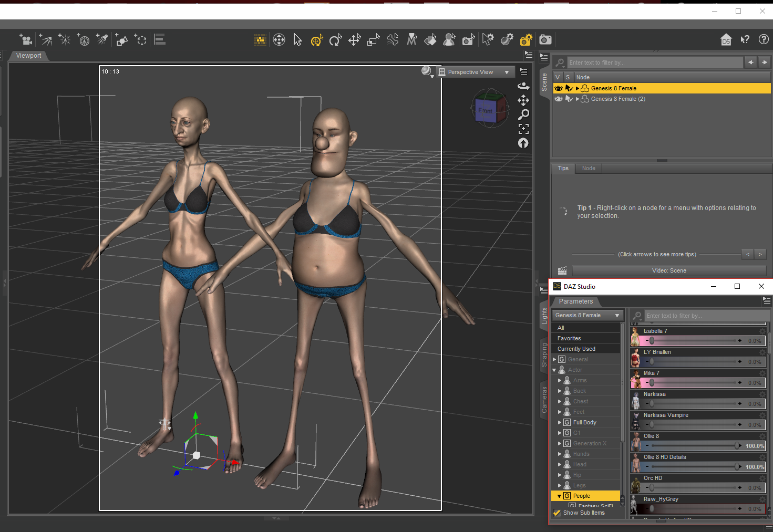Toggle visibility eye for Genesis 8 Female (2)
This screenshot has width=773, height=532.
(558, 99)
